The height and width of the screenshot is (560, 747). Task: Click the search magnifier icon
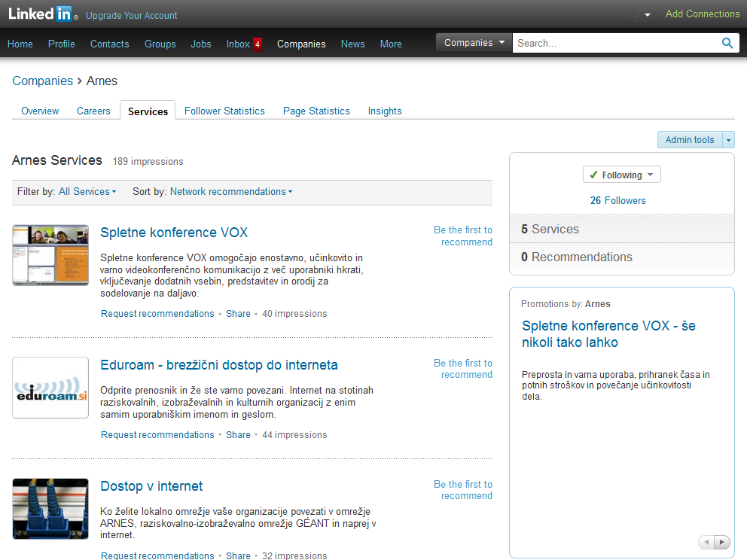(x=727, y=44)
